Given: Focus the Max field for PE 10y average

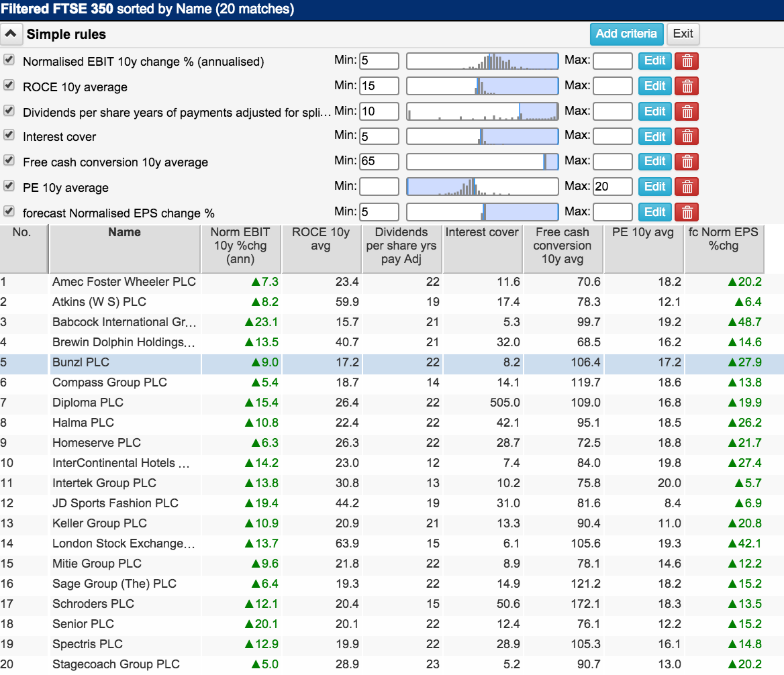Looking at the screenshot, I should (612, 187).
